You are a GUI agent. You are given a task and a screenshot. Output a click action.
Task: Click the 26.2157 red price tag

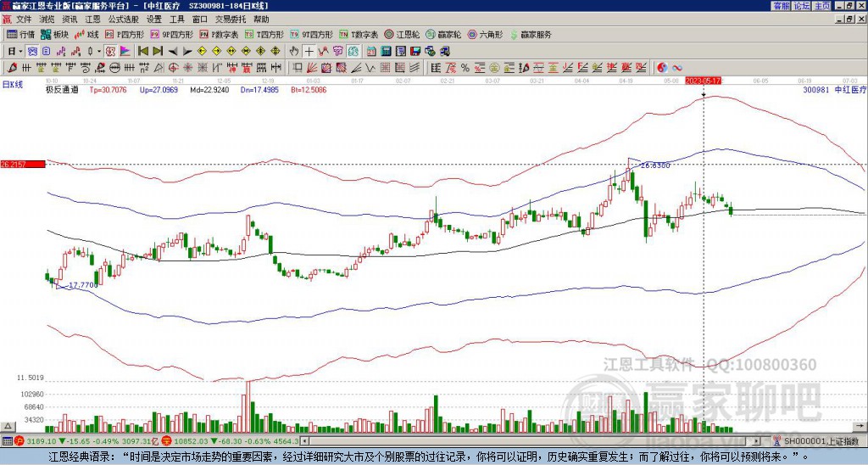[x=22, y=164]
